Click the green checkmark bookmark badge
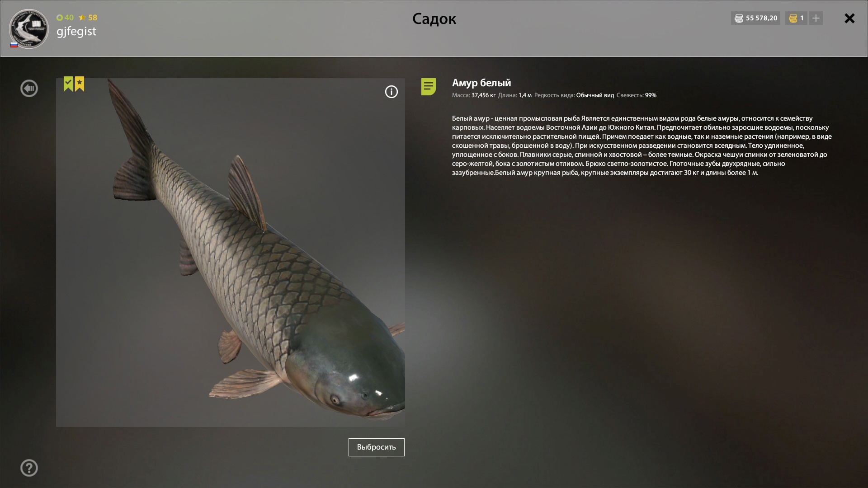 [x=68, y=84]
